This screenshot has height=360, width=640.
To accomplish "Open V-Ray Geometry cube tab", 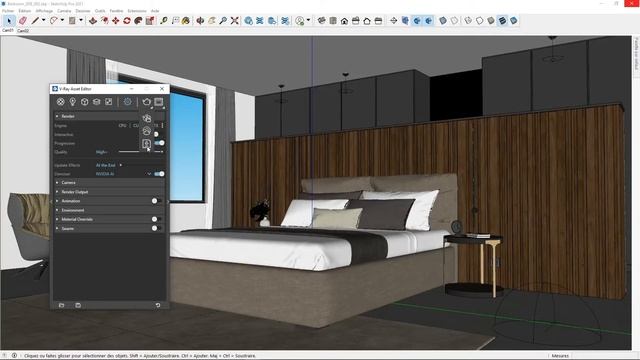I will pos(84,102).
